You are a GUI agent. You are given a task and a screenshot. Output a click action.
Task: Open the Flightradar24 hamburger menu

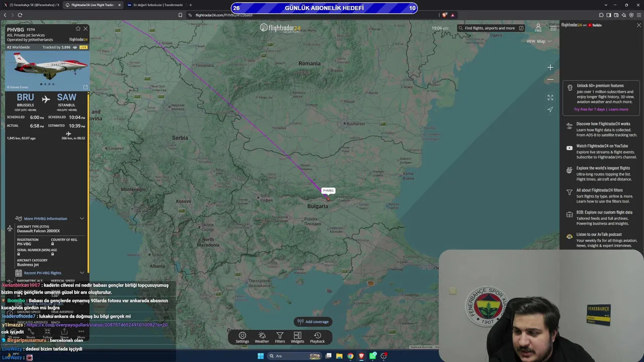click(x=553, y=28)
